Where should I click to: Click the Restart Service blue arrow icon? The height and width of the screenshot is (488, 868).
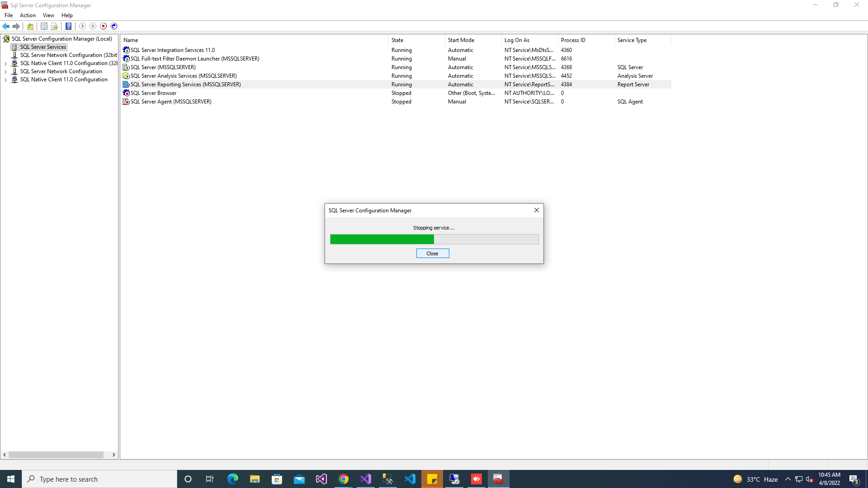point(114,26)
